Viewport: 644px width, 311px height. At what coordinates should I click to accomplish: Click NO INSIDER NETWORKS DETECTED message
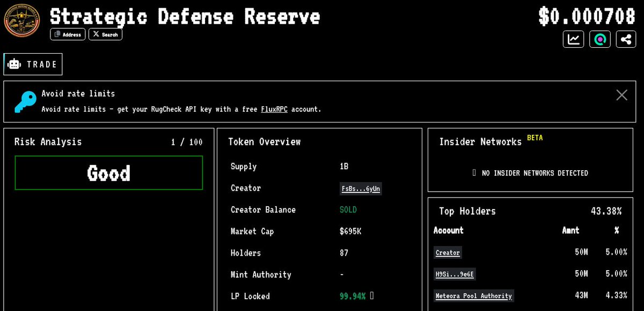[x=530, y=173]
